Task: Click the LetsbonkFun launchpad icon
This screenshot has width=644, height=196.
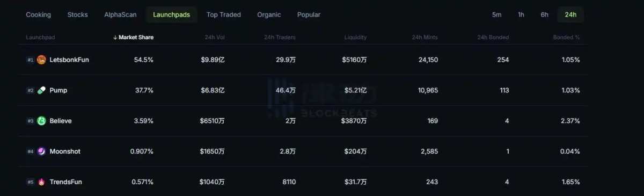Action: [41, 60]
